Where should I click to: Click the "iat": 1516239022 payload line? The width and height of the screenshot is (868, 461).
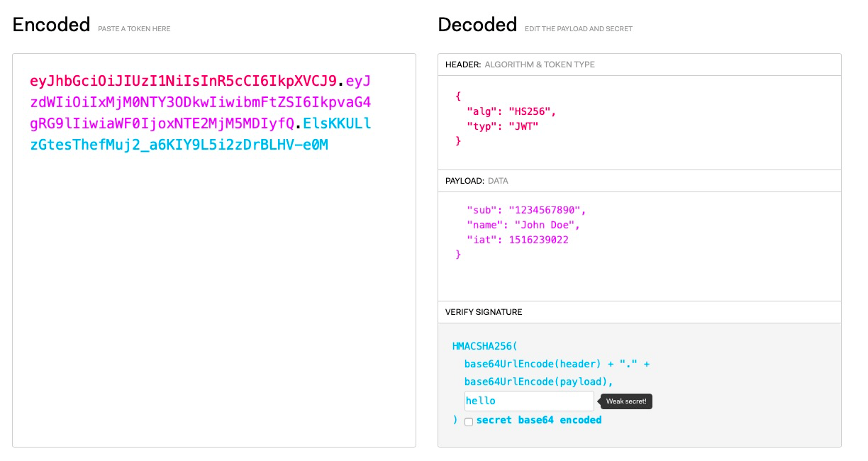(517, 240)
